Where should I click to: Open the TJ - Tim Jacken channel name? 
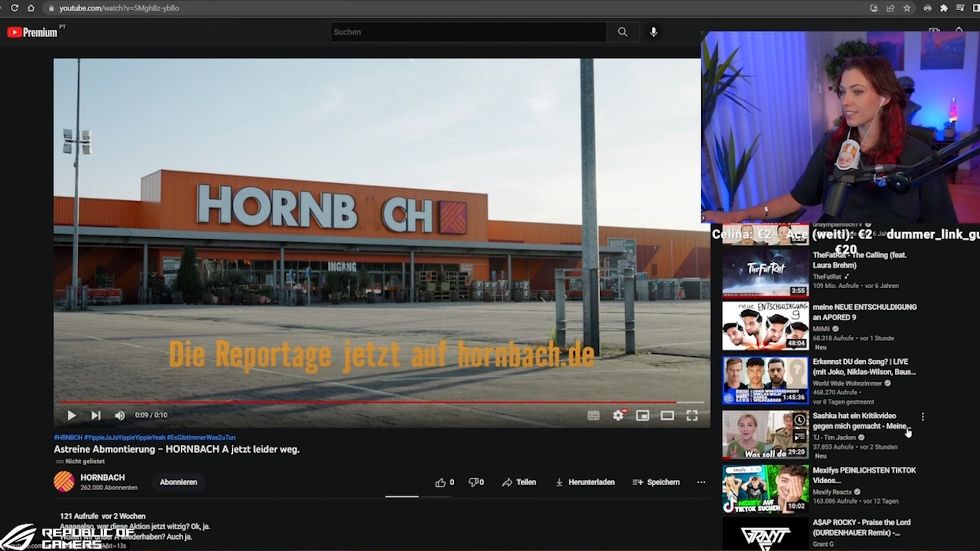[x=834, y=437]
